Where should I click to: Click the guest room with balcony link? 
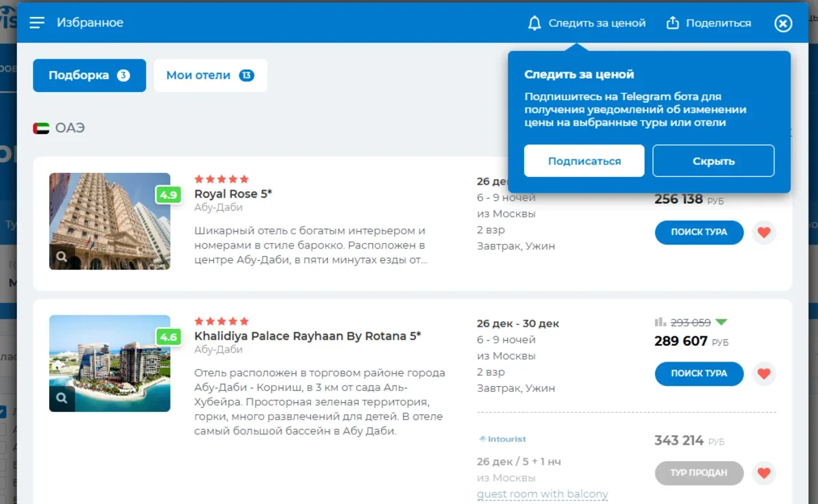(x=542, y=494)
